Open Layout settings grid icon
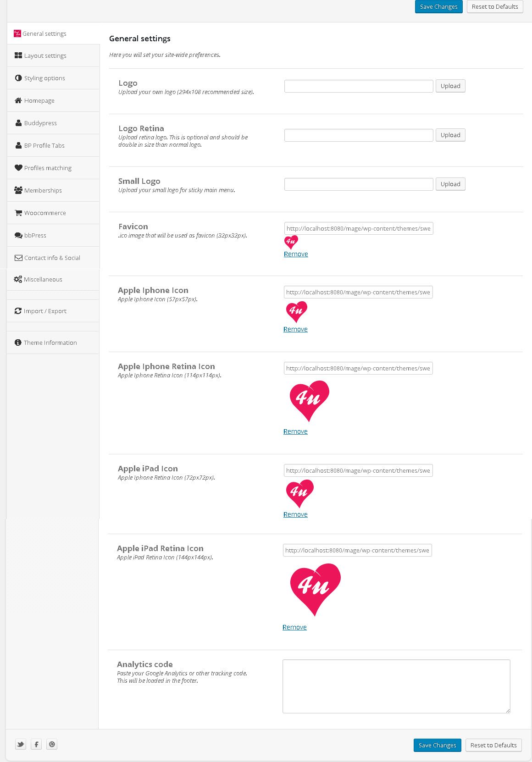Viewport: 532px width, 762px height. point(18,55)
